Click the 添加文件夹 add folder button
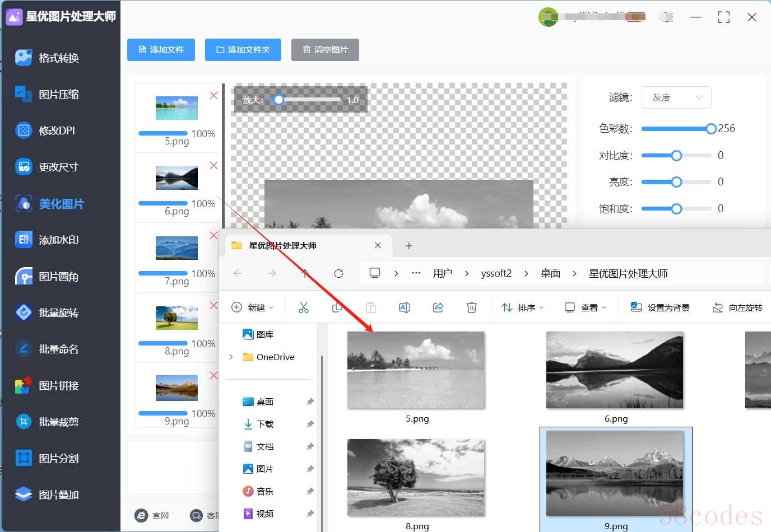Image resolution: width=771 pixels, height=532 pixels. coord(243,50)
